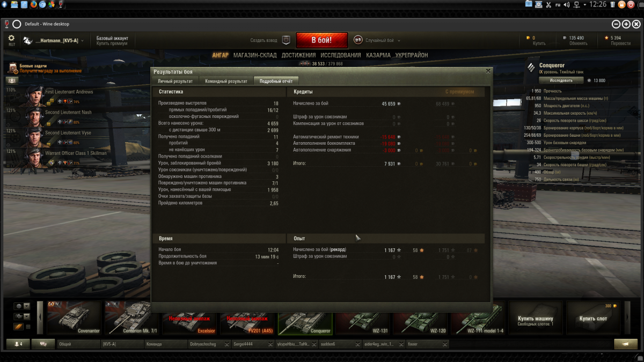This screenshot has width=644, height=362.
Task: Click the red В бой! button
Action: coord(322,40)
